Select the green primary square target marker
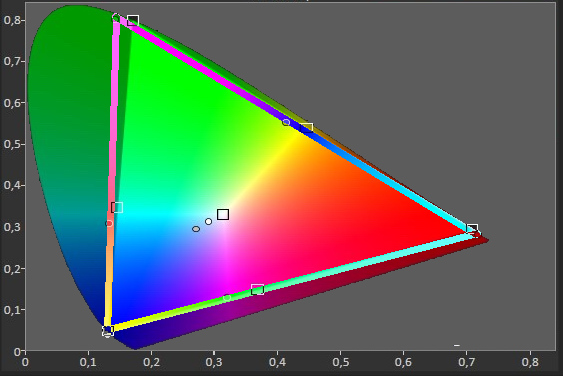The image size is (563, 376). click(133, 21)
